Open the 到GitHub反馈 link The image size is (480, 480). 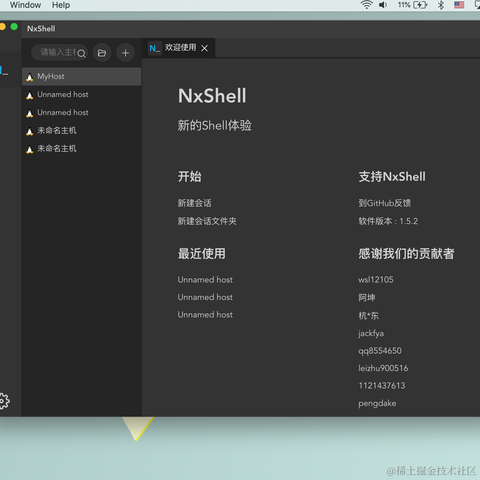(x=385, y=203)
